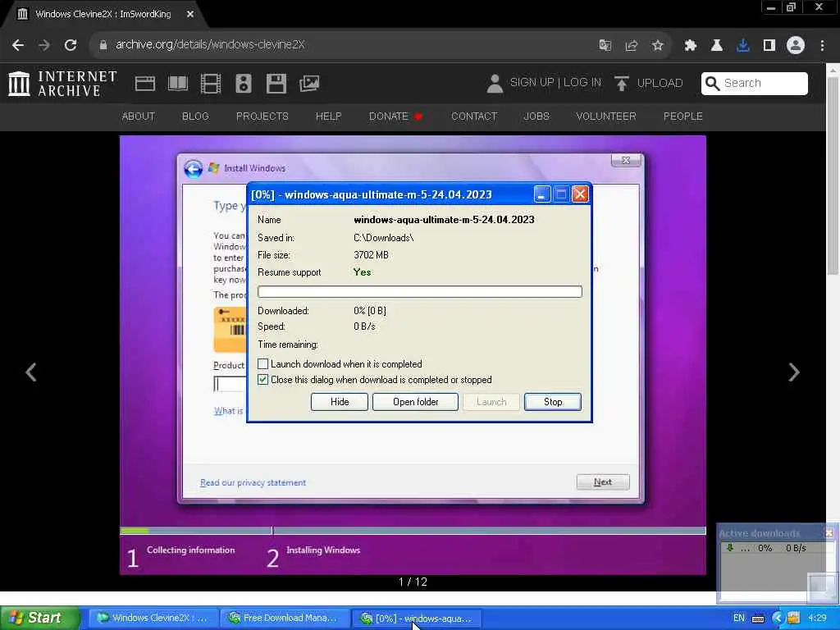Click the 1 / 12 image counter
Viewport: 840px width, 630px height.
click(413, 582)
